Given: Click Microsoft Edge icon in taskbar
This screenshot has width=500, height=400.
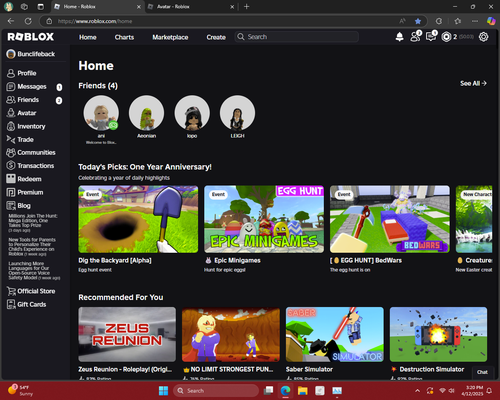Looking at the screenshot, I should coord(285,390).
